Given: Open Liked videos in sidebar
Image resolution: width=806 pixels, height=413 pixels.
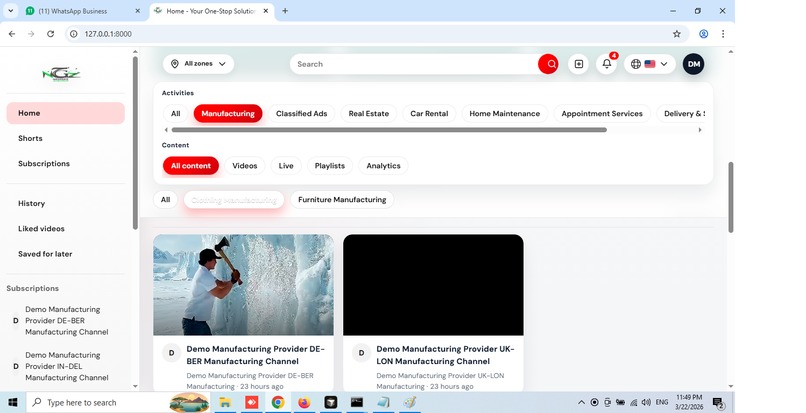Looking at the screenshot, I should pyautogui.click(x=65, y=228).
